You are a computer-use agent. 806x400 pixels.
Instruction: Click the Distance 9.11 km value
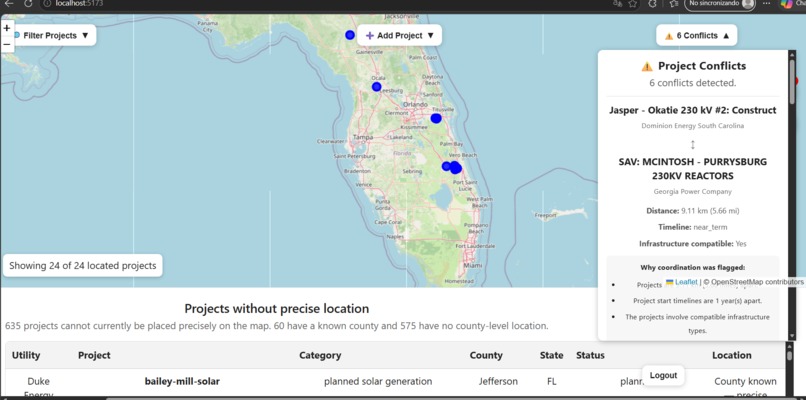[710, 211]
